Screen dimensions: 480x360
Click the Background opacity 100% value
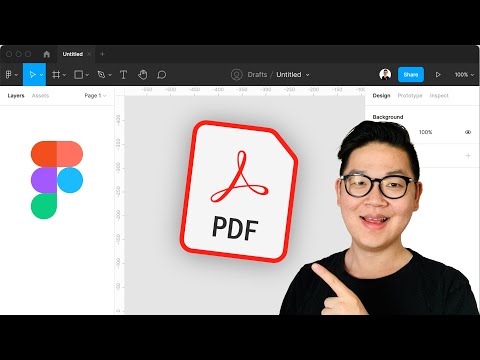pyautogui.click(x=426, y=132)
